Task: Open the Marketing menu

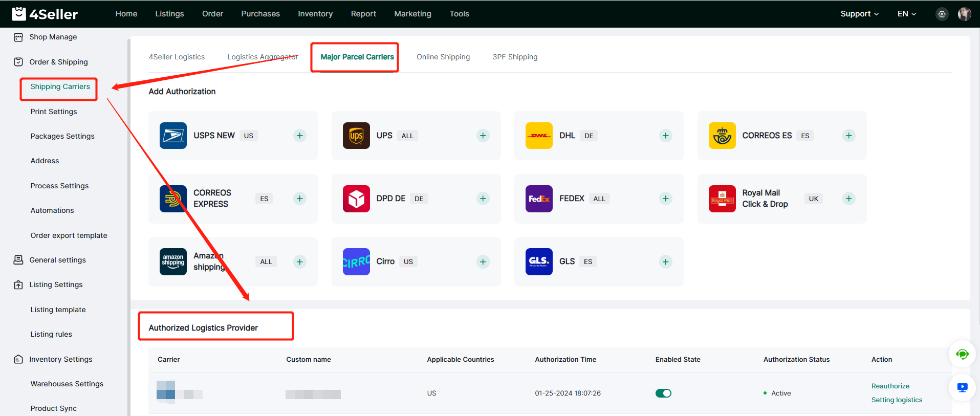Action: 412,14
